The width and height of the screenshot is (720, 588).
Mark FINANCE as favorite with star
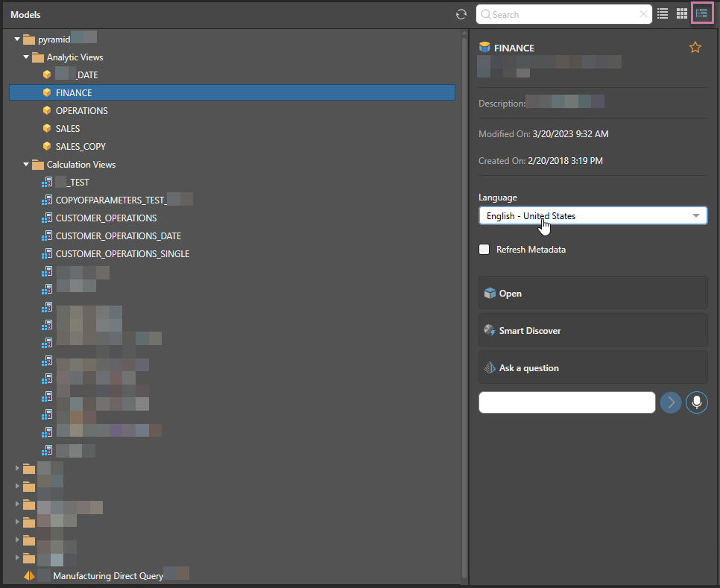click(x=695, y=48)
